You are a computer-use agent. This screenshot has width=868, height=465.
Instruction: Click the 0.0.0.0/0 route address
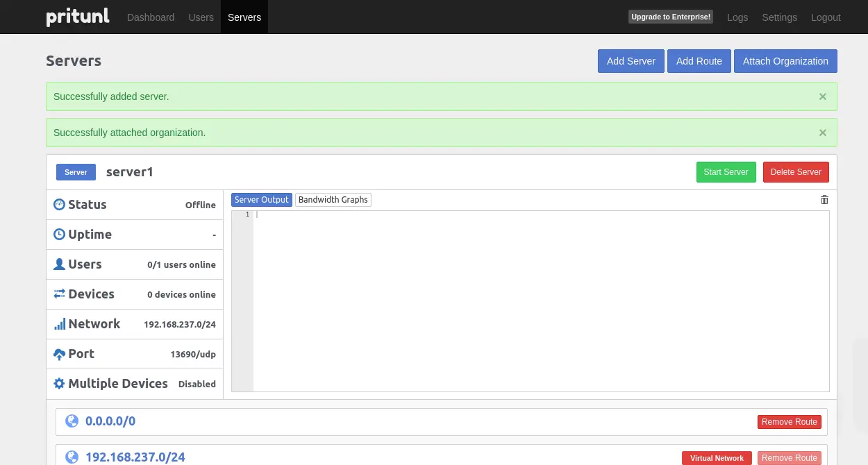[110, 421]
